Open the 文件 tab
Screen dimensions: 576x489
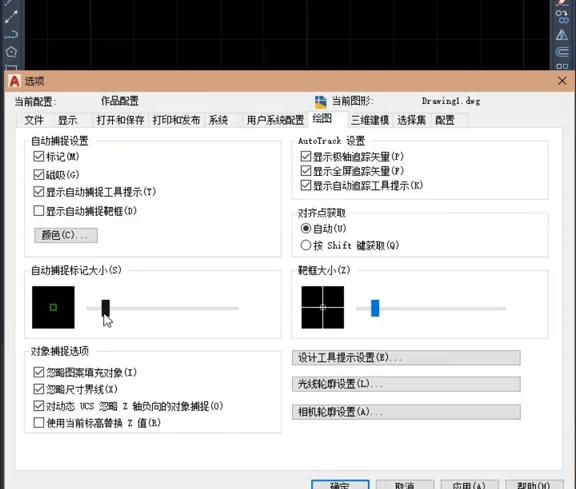[x=34, y=120]
